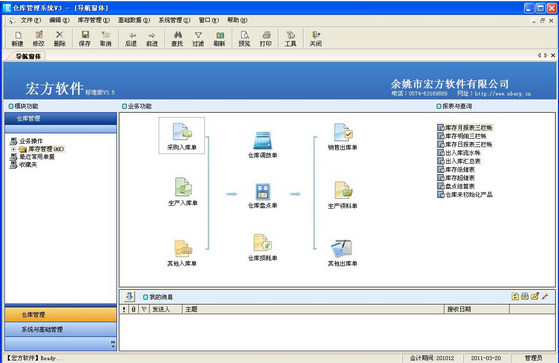559x363 pixels.
Task: Sort messages by 发送人 column header
Action: point(166,309)
